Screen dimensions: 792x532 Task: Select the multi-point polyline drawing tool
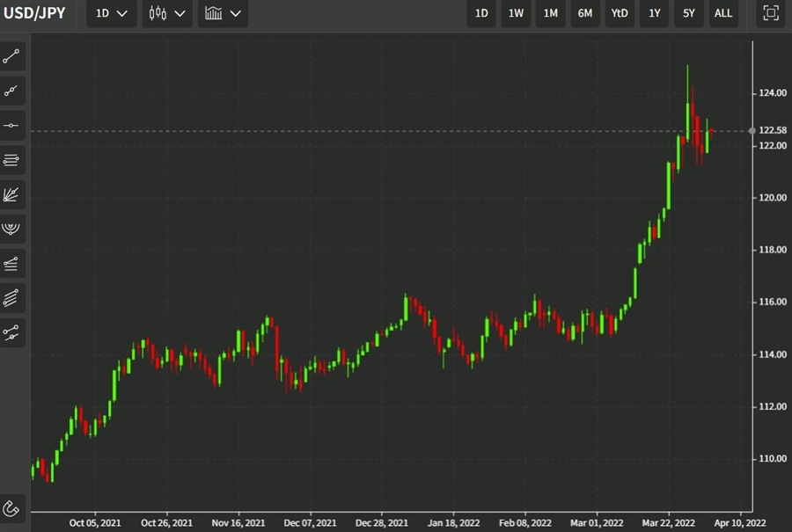coord(11,91)
